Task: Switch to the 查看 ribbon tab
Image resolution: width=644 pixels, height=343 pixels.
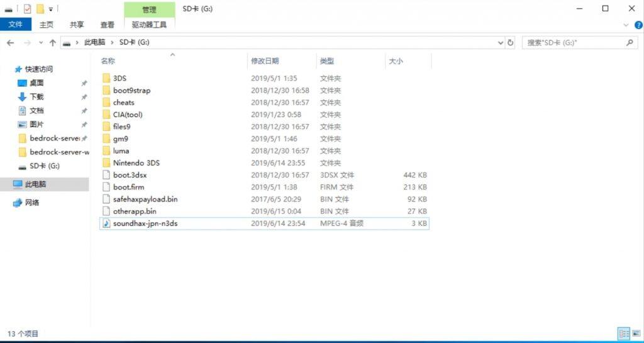Action: (107, 25)
